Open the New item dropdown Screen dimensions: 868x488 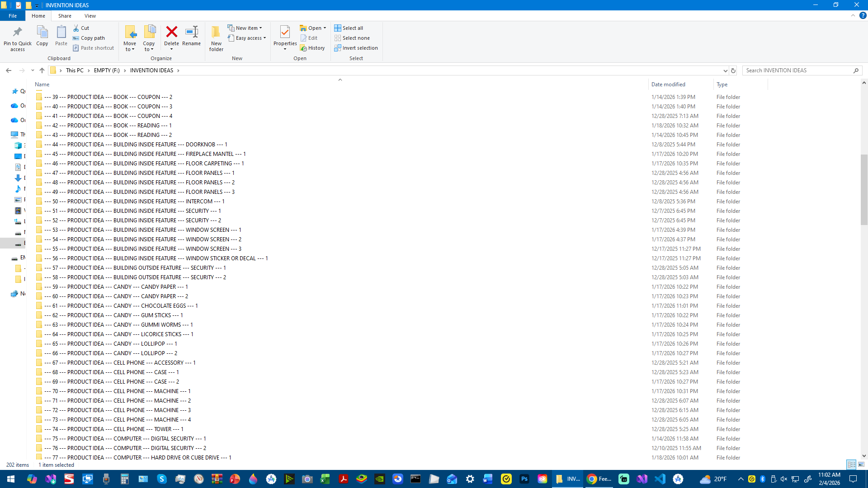tap(245, 28)
